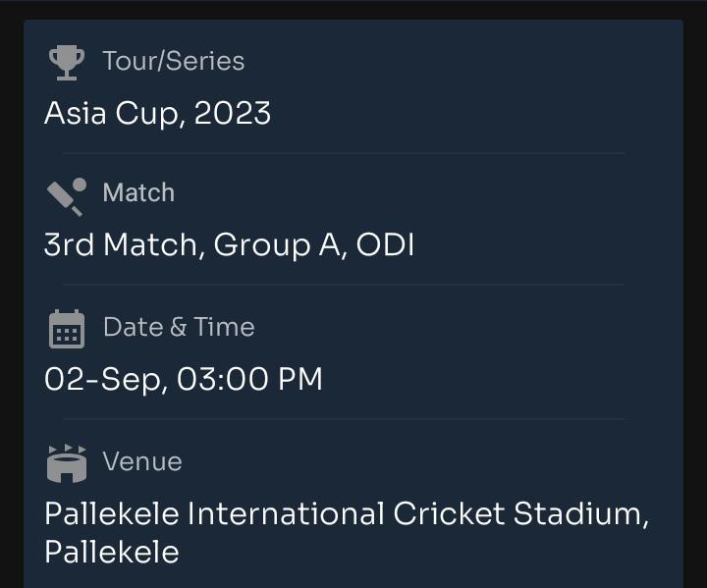Click the divider line below Asia Cup, 2023
Screen dimensions: 707x588
[344, 153]
